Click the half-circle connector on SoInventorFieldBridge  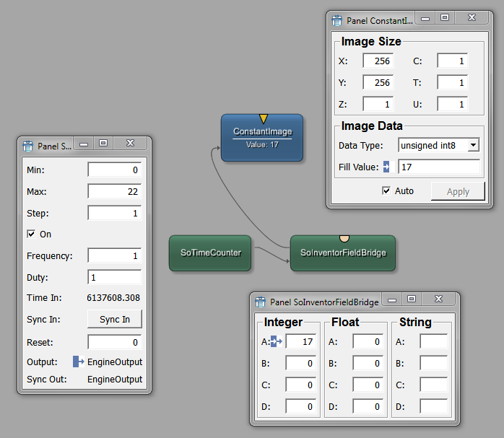[x=344, y=237]
